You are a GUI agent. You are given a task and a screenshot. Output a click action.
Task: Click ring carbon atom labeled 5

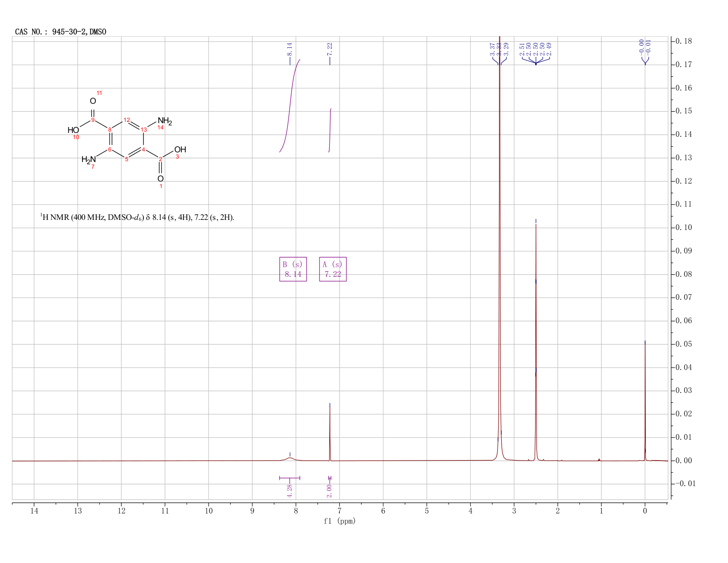[x=127, y=159]
